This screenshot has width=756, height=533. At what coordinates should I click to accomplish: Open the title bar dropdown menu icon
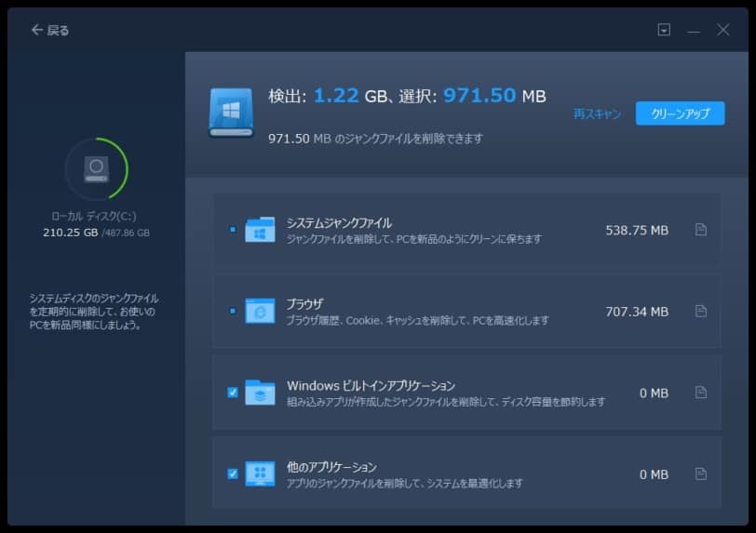[x=664, y=30]
